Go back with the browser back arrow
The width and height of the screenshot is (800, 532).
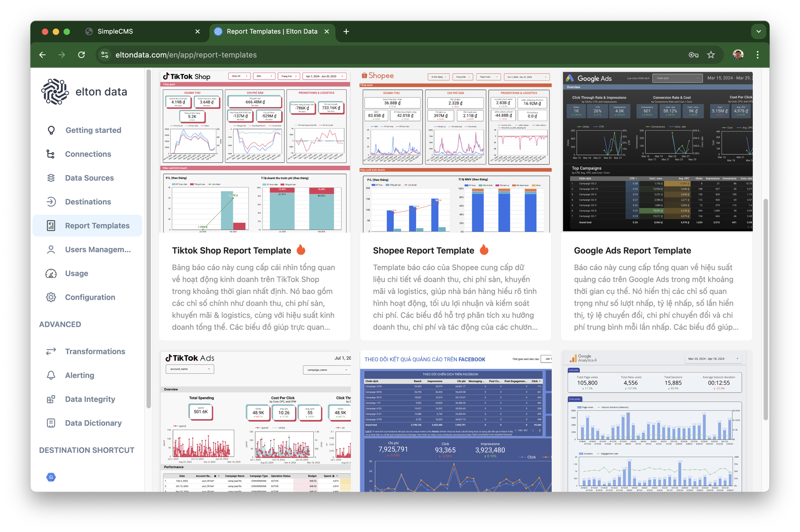pos(42,55)
